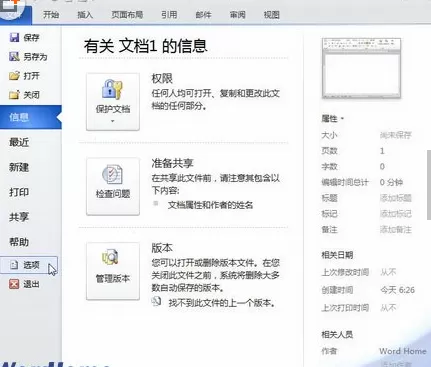This screenshot has height=367, width=431.
Task: Click the Options (选项) page icon
Action: (x=14, y=265)
